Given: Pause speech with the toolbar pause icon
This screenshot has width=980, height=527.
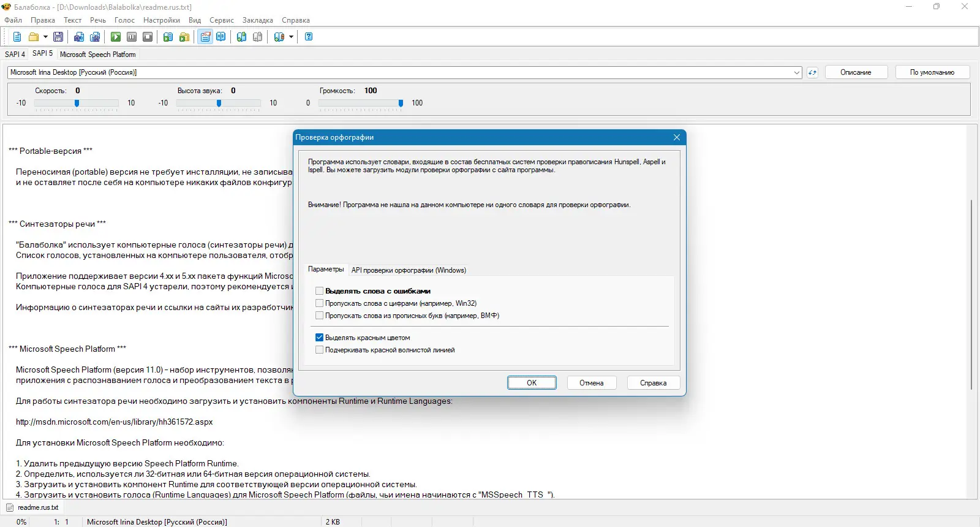Looking at the screenshot, I should 132,37.
